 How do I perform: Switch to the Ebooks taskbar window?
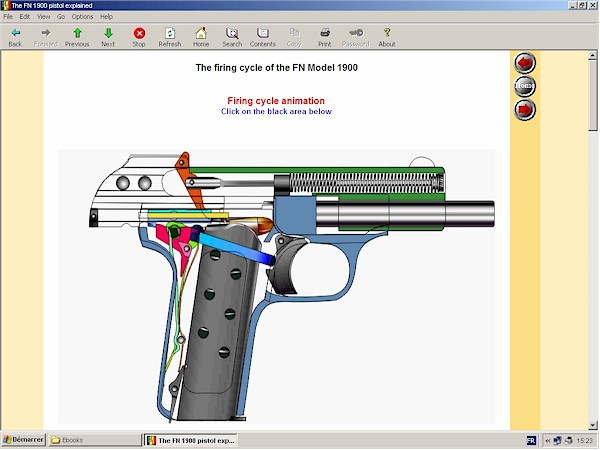click(95, 440)
